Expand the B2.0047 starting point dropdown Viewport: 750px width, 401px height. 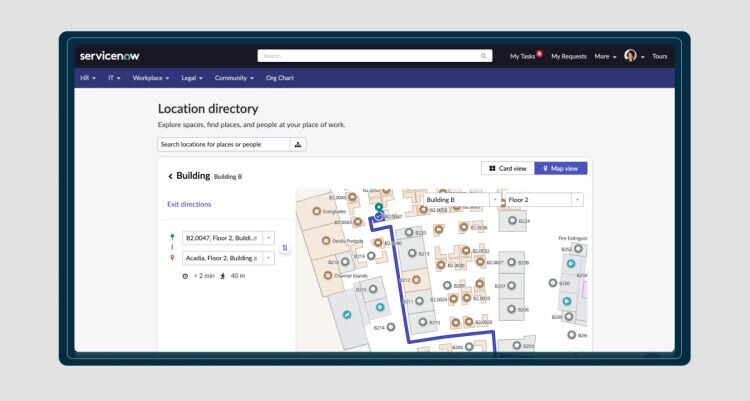(x=269, y=238)
